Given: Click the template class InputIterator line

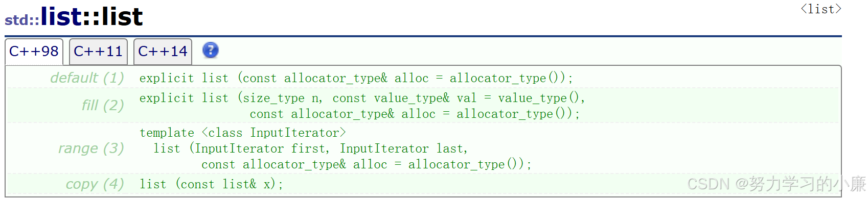Looking at the screenshot, I should pos(243,133).
